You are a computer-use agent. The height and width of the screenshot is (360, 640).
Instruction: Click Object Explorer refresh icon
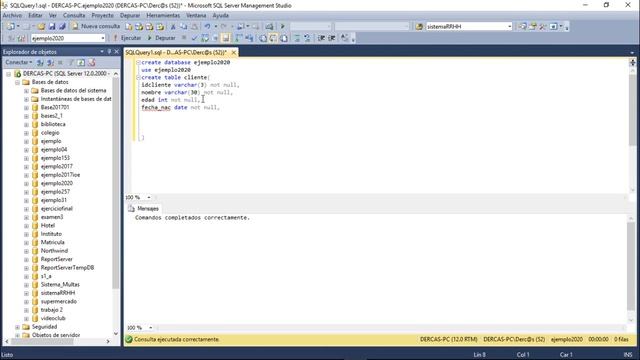81,62
